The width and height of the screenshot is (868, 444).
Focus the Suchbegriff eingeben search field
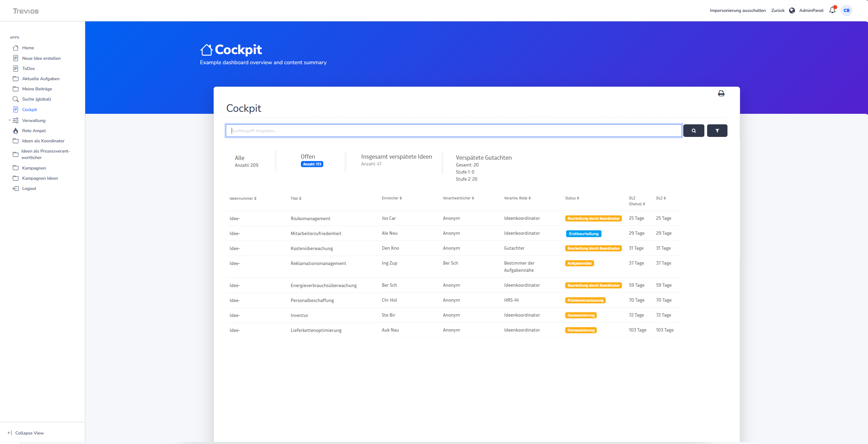click(453, 131)
